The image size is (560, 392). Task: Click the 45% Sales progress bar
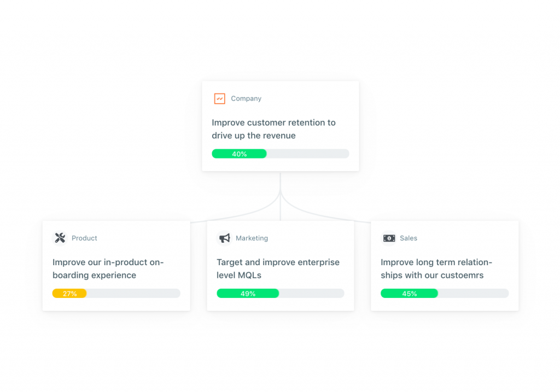[x=409, y=294]
